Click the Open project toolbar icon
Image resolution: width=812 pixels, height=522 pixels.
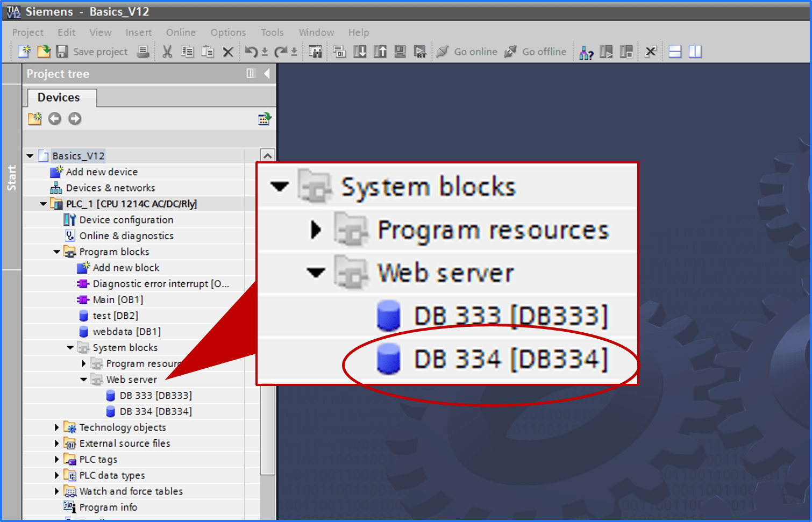(44, 52)
